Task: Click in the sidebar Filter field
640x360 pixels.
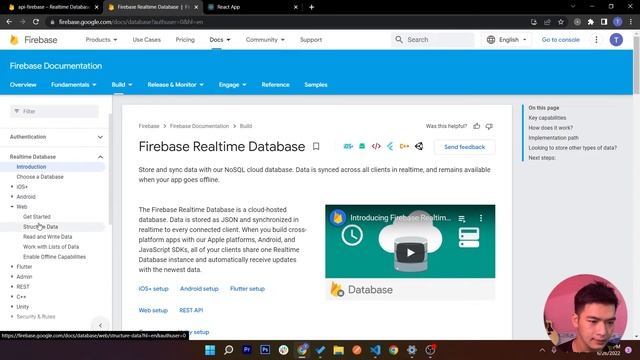Action: click(x=54, y=111)
